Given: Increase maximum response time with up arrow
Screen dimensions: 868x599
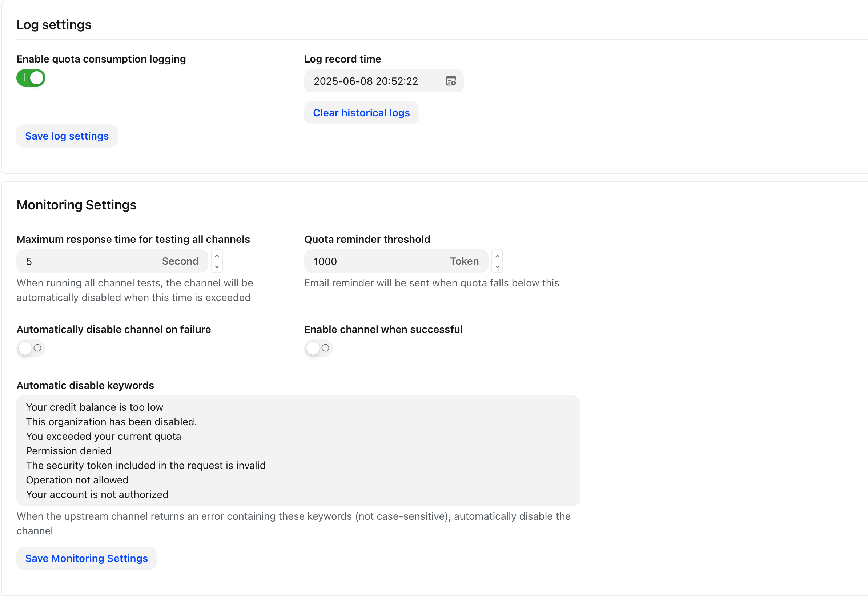Looking at the screenshot, I should point(217,256).
